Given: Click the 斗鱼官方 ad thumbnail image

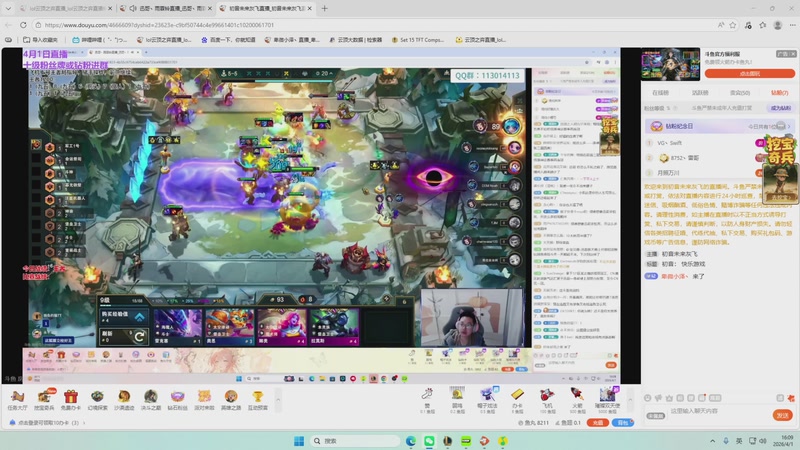Looking at the screenshot, I should coord(670,64).
